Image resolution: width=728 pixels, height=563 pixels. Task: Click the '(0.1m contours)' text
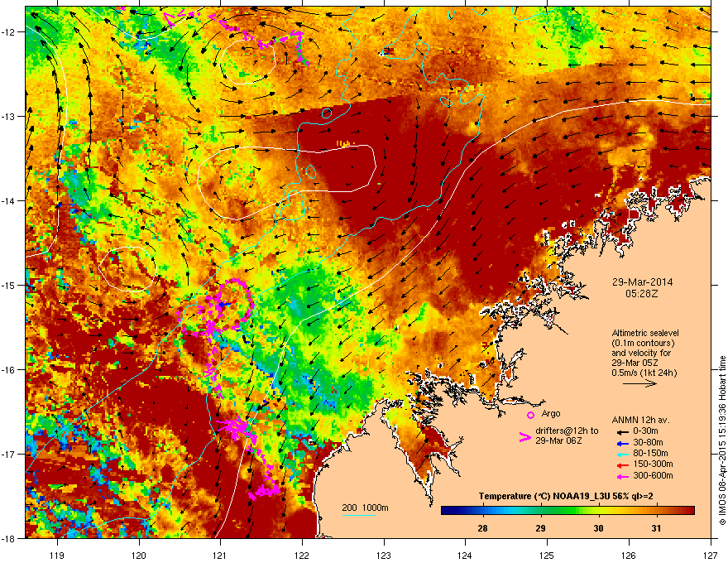click(x=643, y=343)
